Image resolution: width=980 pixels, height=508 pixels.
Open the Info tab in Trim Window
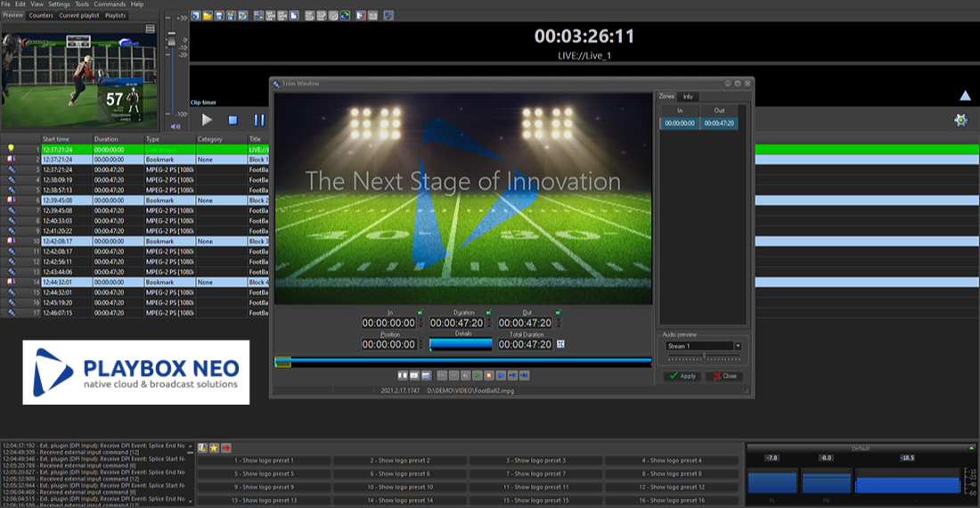[688, 97]
